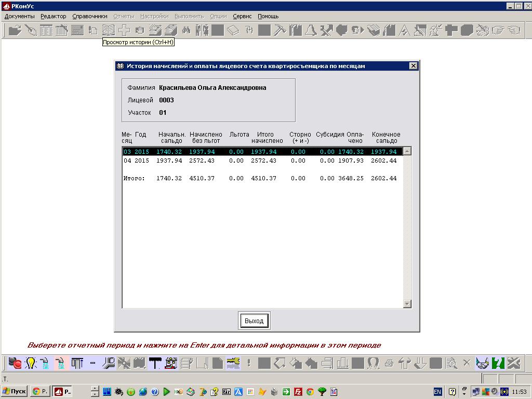Click the EN language indicator in tray
This screenshot has width=532, height=399.
[x=437, y=391]
